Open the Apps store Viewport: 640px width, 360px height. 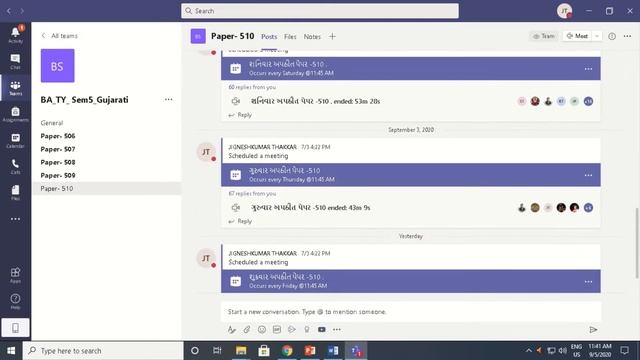pyautogui.click(x=16, y=275)
